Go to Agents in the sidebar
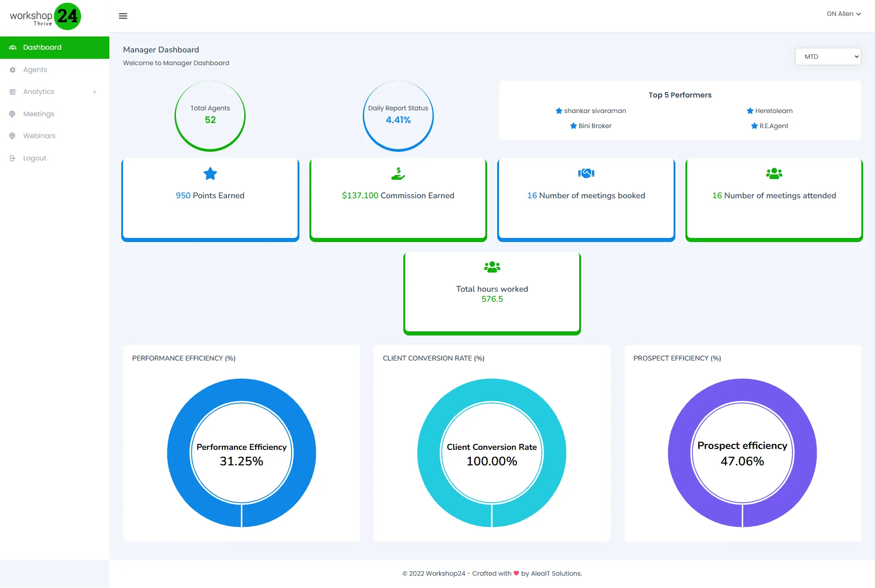 (x=55, y=70)
